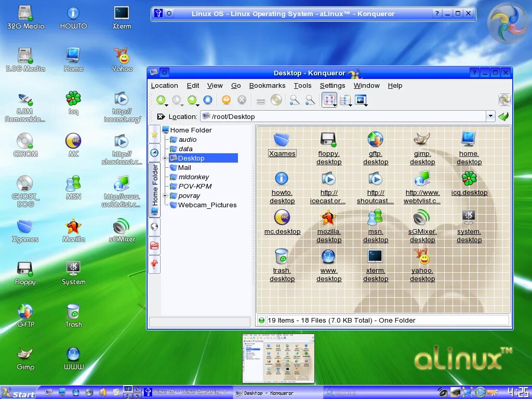Open the Settings menu

click(x=332, y=86)
